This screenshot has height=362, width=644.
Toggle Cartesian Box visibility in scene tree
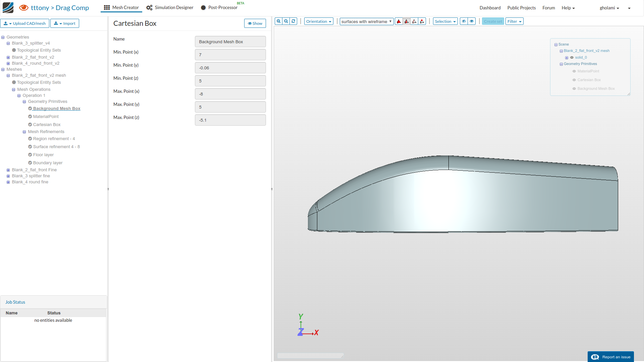coord(574,80)
